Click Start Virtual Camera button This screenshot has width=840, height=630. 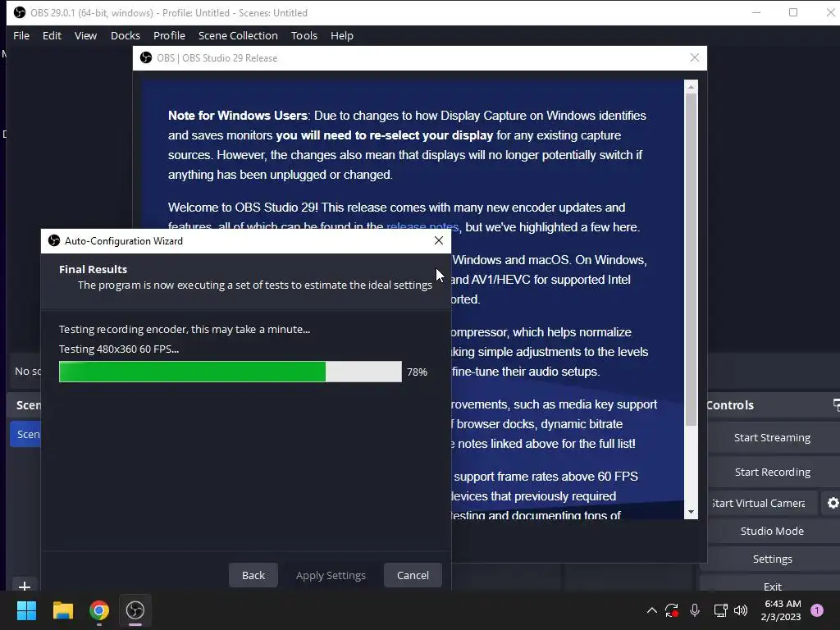759,503
